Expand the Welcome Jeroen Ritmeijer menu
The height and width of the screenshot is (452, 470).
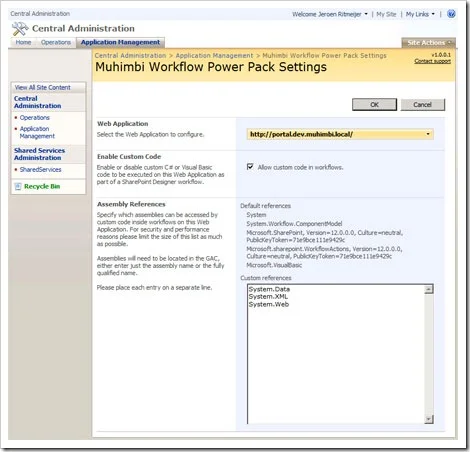330,14
